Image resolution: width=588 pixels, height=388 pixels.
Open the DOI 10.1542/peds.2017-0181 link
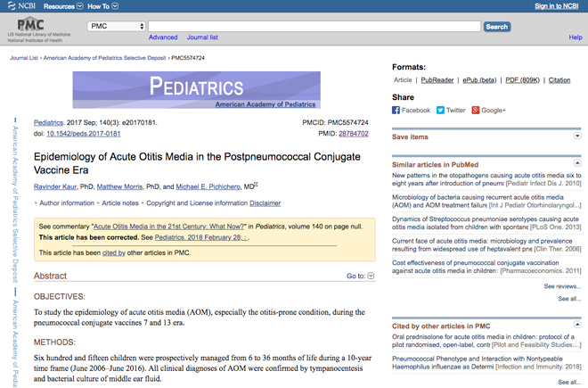pos(83,134)
